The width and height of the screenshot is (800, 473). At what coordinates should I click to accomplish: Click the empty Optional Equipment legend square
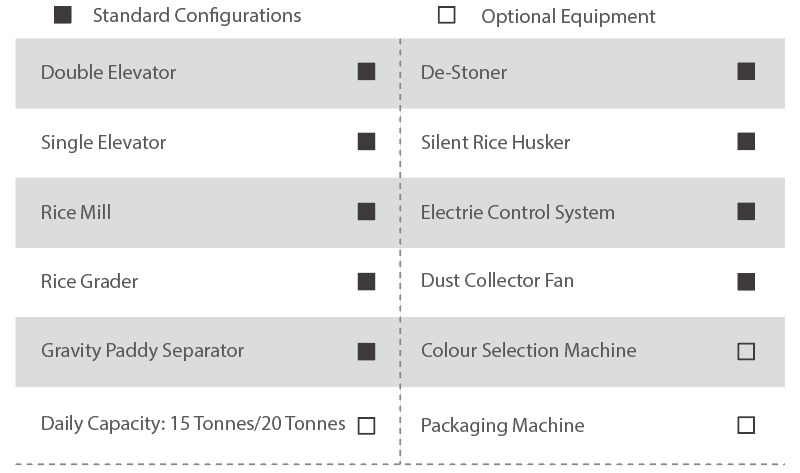(x=447, y=16)
